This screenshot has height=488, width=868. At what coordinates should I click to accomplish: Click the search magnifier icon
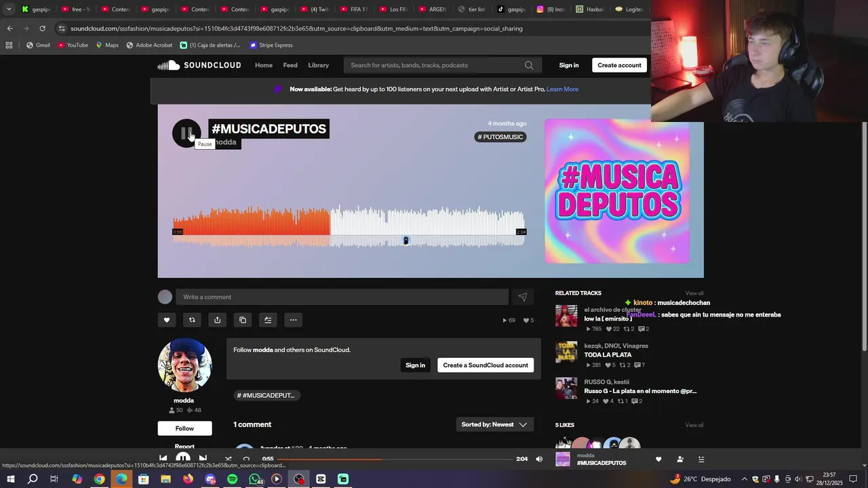[x=529, y=65]
